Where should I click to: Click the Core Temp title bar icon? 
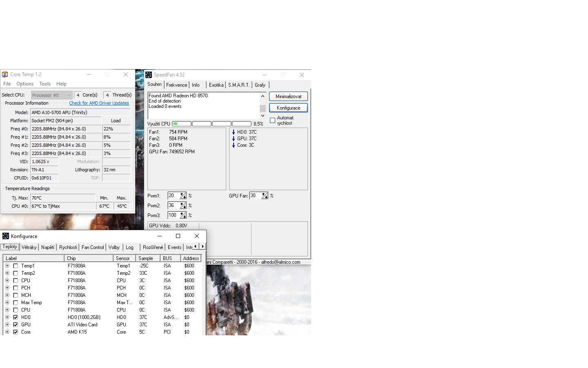pyautogui.click(x=5, y=74)
